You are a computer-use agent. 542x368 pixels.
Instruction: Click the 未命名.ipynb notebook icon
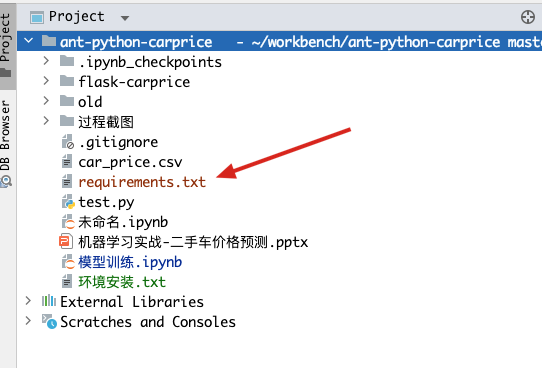point(68,222)
